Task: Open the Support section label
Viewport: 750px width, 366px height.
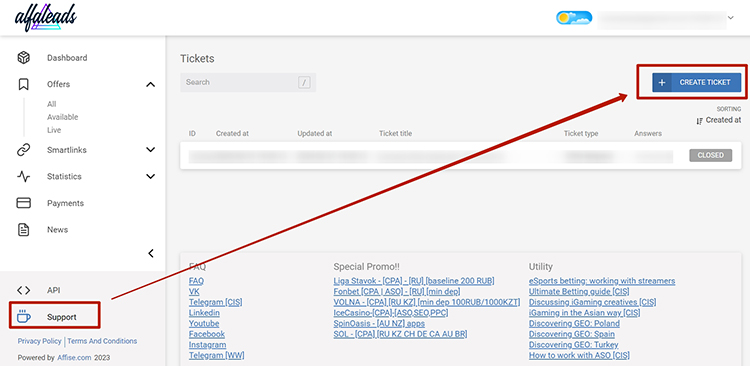Action: pos(62,317)
